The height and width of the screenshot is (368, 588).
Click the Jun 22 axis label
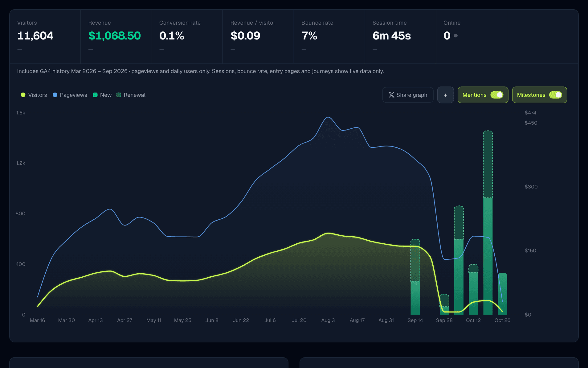point(241,320)
